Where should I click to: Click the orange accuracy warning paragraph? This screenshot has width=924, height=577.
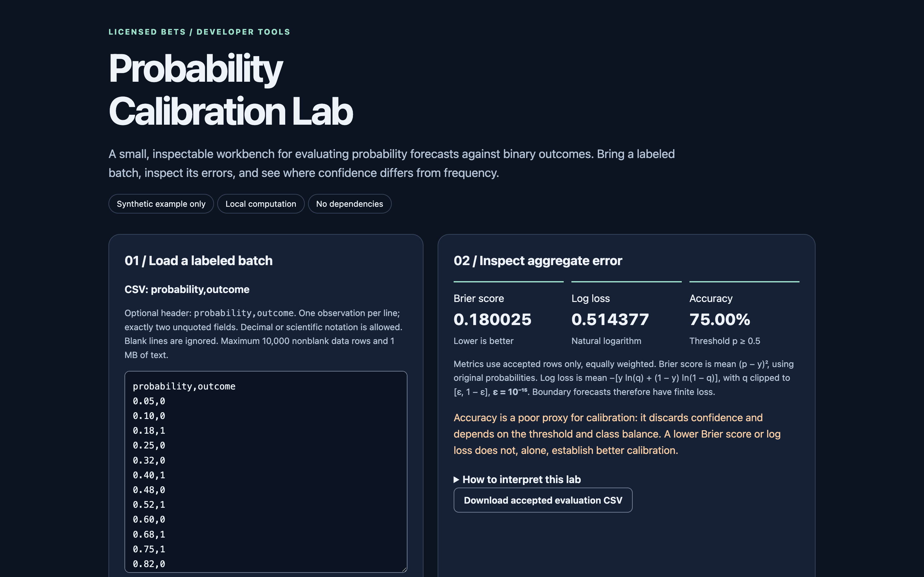[617, 434]
